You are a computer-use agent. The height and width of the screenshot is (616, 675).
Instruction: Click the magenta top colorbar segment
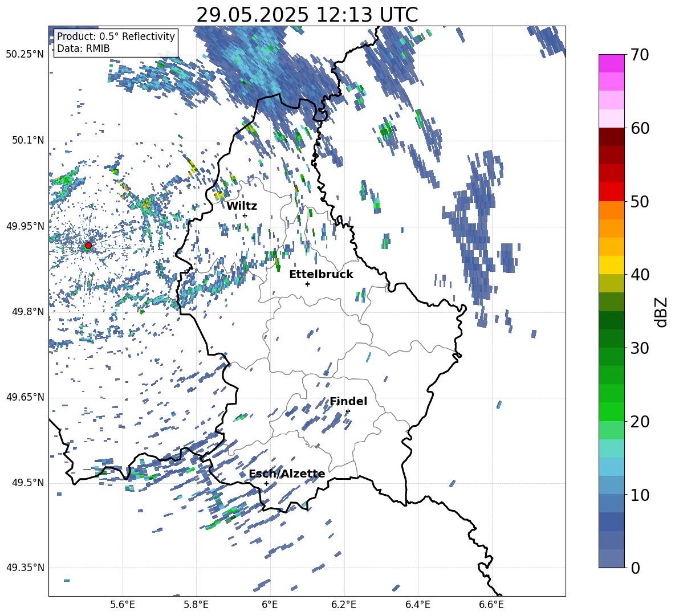click(x=611, y=63)
